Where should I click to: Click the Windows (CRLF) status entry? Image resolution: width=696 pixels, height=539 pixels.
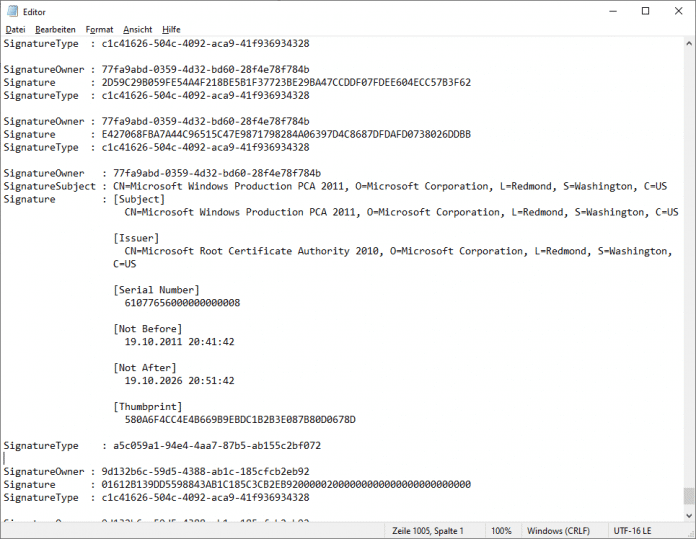[x=558, y=531]
